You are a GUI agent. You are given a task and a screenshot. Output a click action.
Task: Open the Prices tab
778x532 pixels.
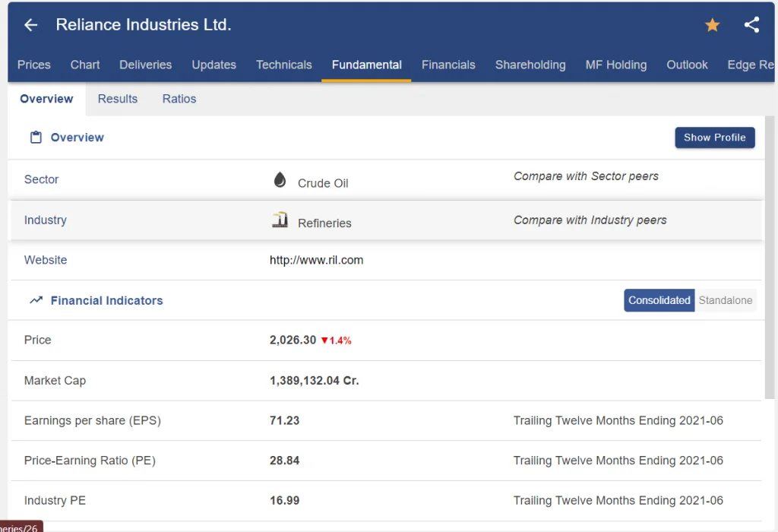coord(33,65)
